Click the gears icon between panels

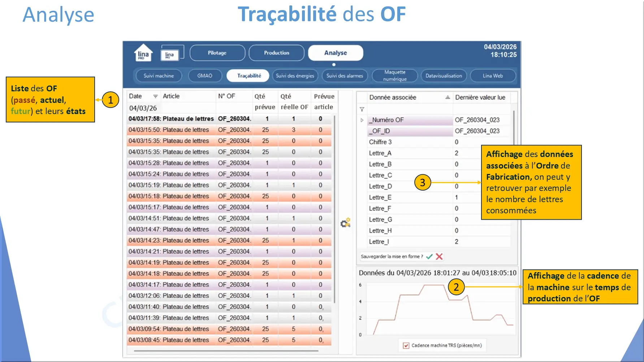tap(346, 223)
